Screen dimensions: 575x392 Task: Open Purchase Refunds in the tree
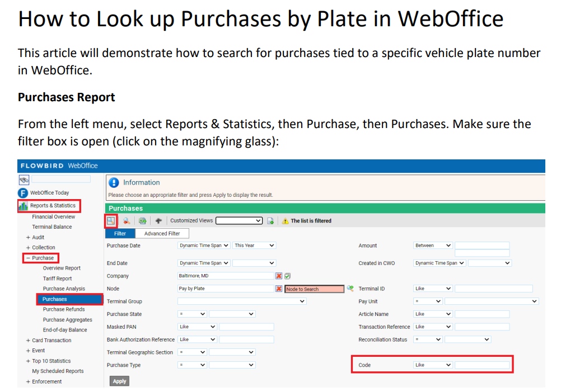click(x=64, y=309)
